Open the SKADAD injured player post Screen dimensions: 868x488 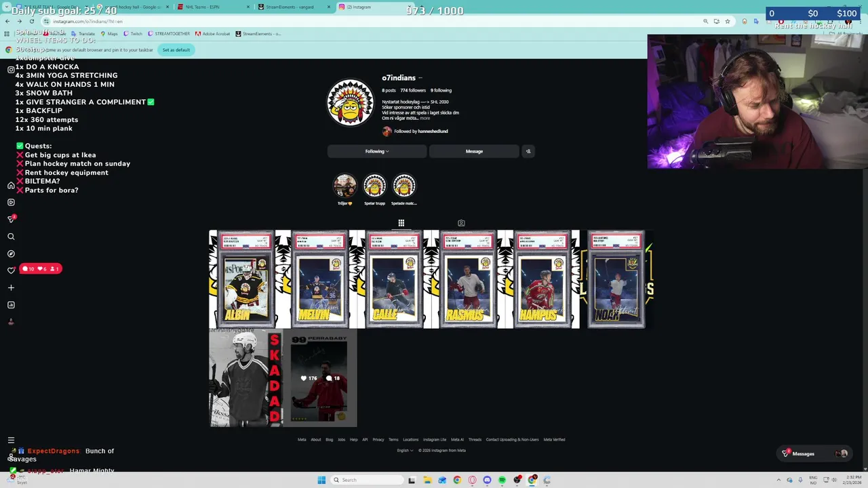245,378
